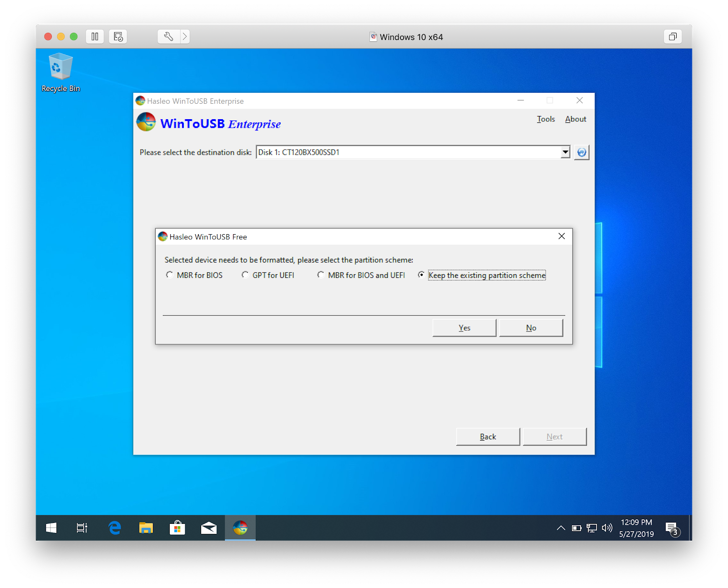Click the VM window mode icon top right
Viewport: 728px width, 588px height.
672,36
